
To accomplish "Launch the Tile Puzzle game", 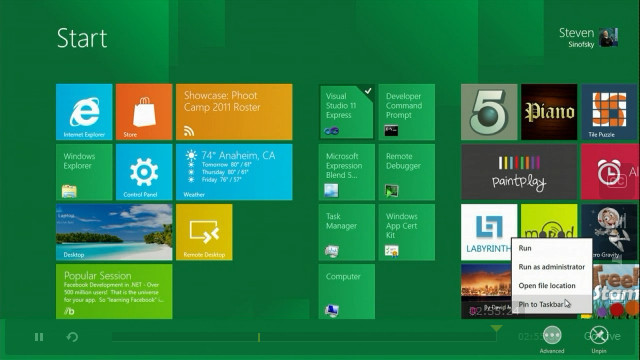I will 610,112.
